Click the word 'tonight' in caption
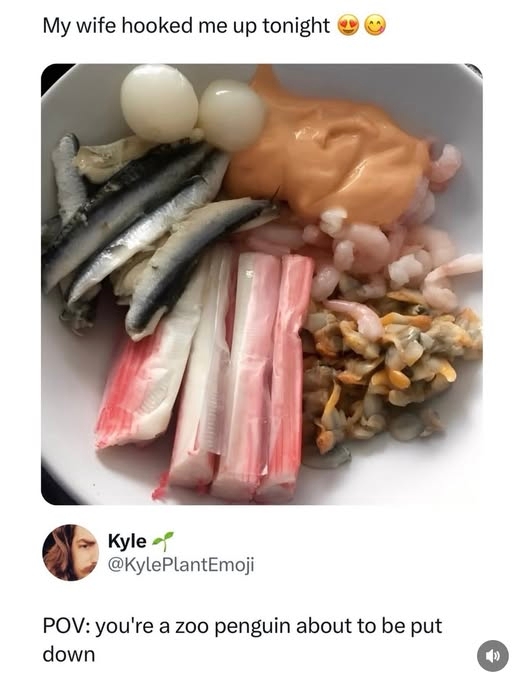 297,26
